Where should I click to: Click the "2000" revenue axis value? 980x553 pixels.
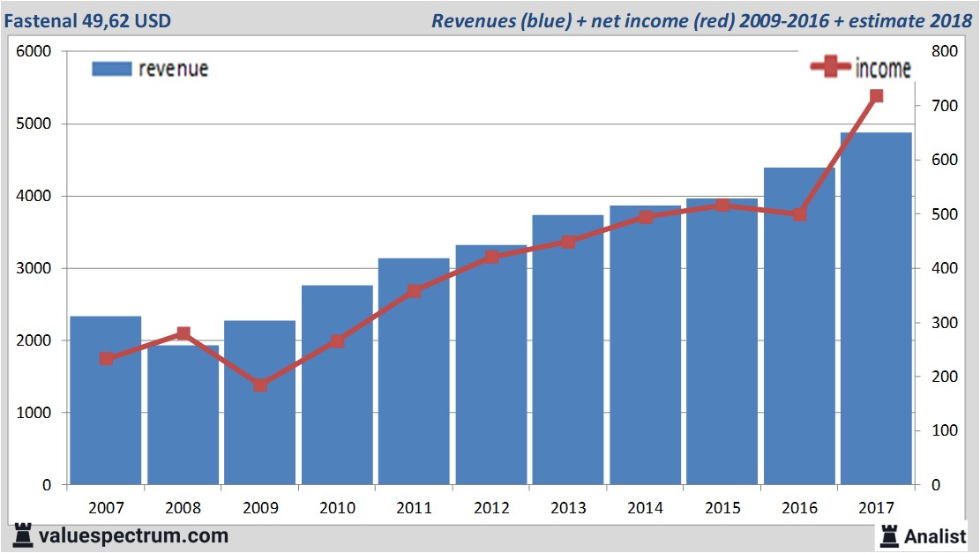(x=34, y=340)
